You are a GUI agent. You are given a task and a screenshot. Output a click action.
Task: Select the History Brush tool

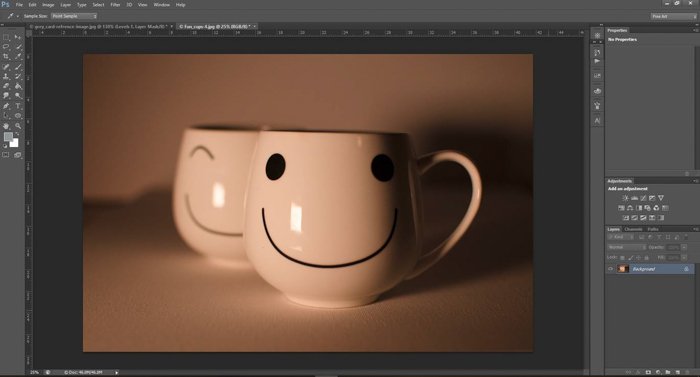click(18, 76)
